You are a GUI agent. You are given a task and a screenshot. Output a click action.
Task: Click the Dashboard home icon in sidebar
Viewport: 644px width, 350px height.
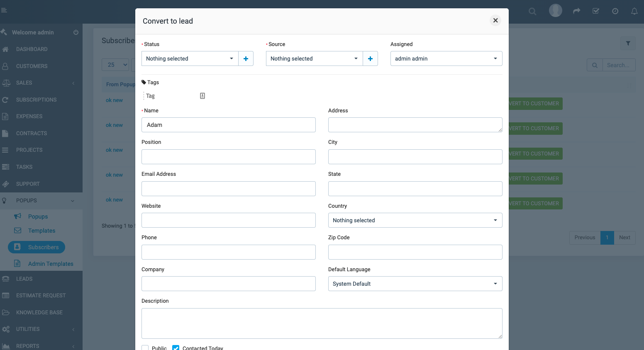tap(5, 49)
